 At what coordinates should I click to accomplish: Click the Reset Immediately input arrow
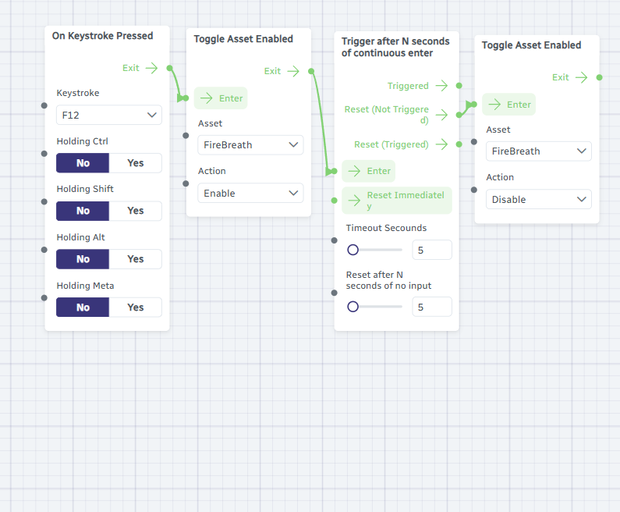point(354,200)
